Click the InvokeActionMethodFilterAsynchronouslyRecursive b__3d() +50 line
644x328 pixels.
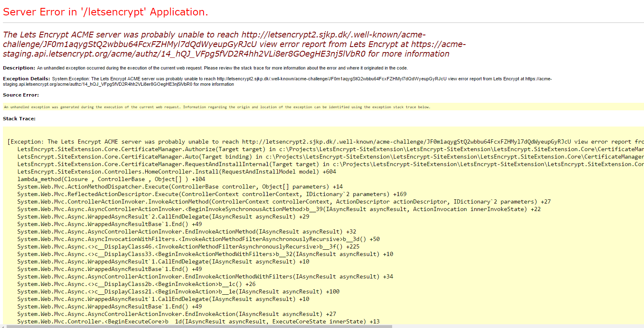(x=199, y=239)
